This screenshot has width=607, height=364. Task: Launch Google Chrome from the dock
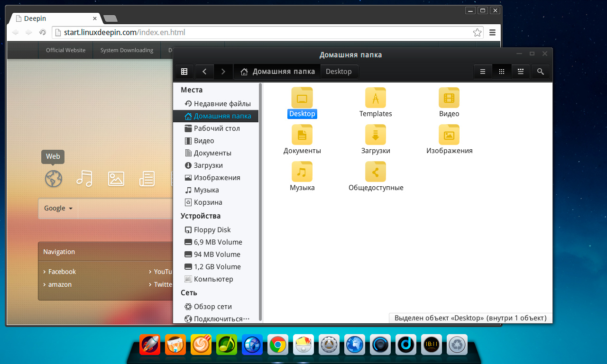(277, 345)
